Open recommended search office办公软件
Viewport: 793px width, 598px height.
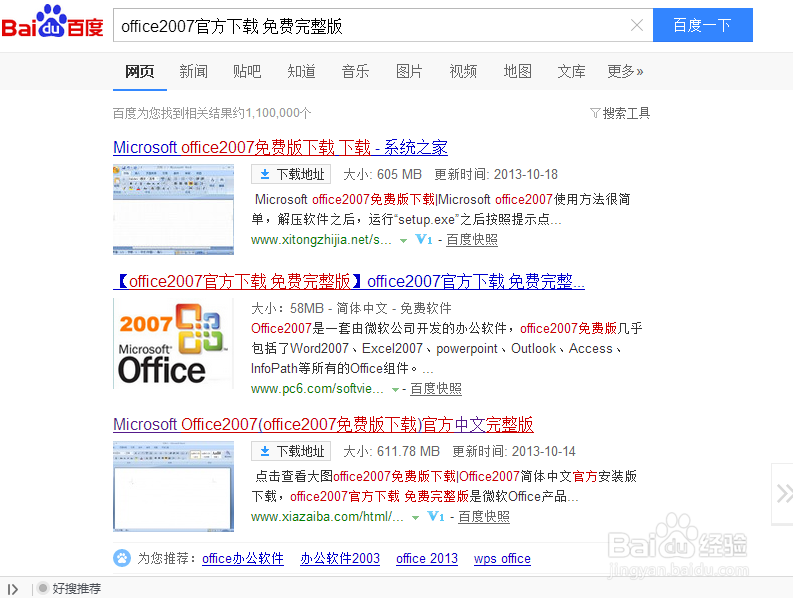(x=243, y=559)
